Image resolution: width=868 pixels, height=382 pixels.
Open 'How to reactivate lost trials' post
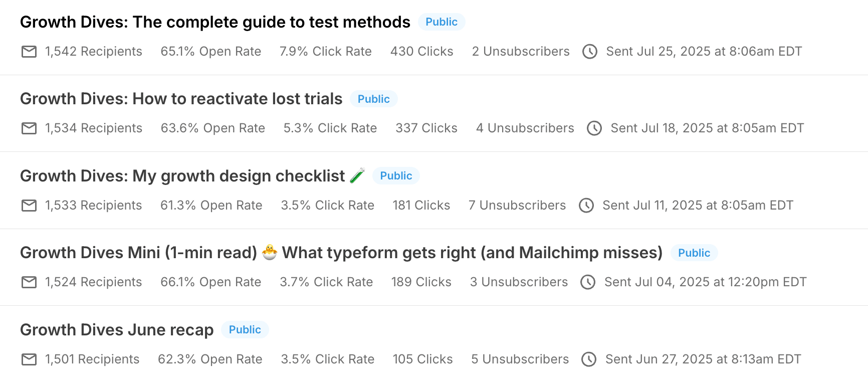181,99
